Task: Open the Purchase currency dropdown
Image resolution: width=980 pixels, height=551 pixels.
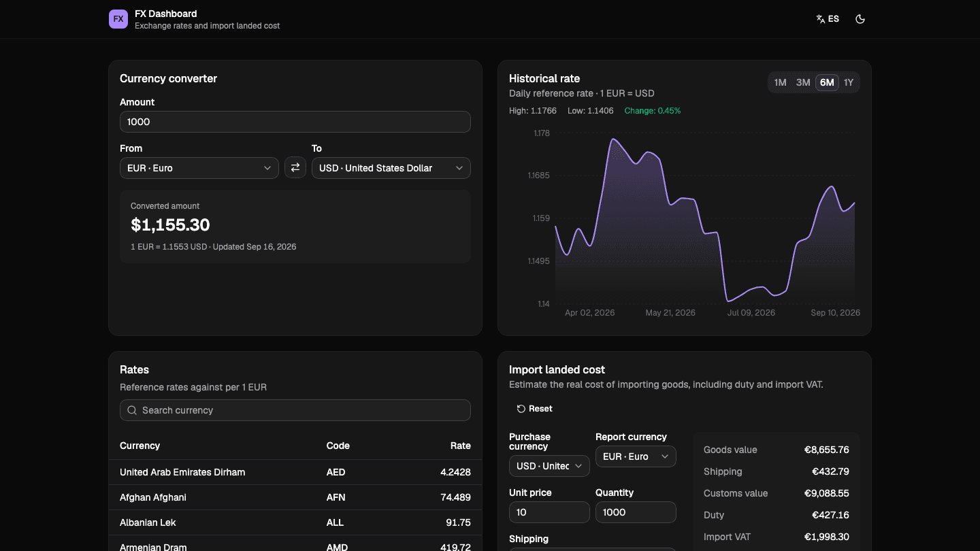Action: click(549, 466)
